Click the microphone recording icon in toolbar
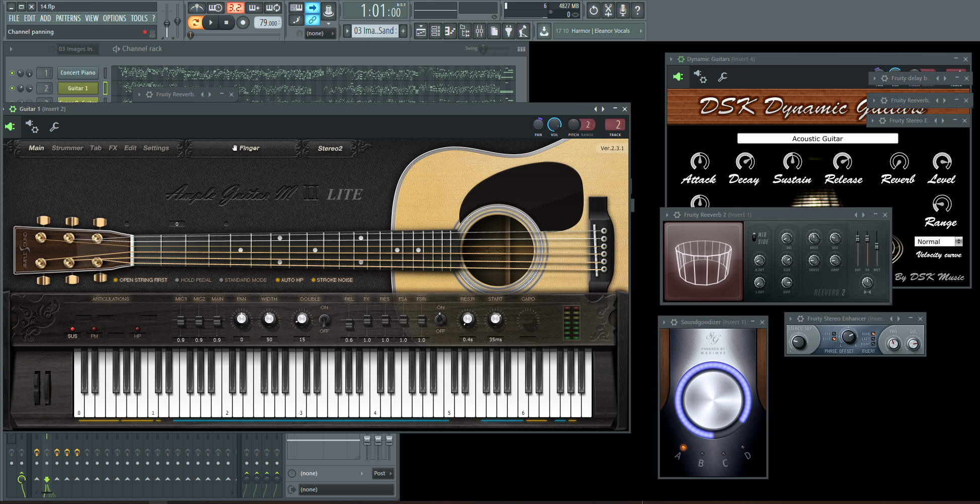 (623, 10)
